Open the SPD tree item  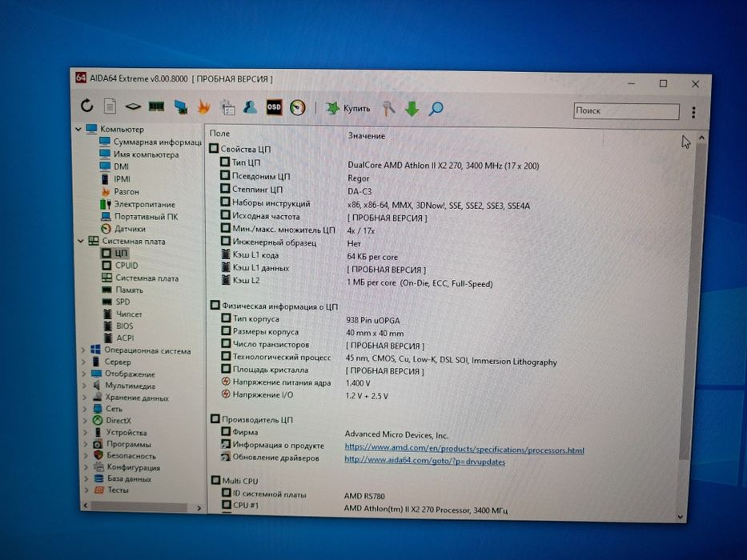click(x=117, y=302)
